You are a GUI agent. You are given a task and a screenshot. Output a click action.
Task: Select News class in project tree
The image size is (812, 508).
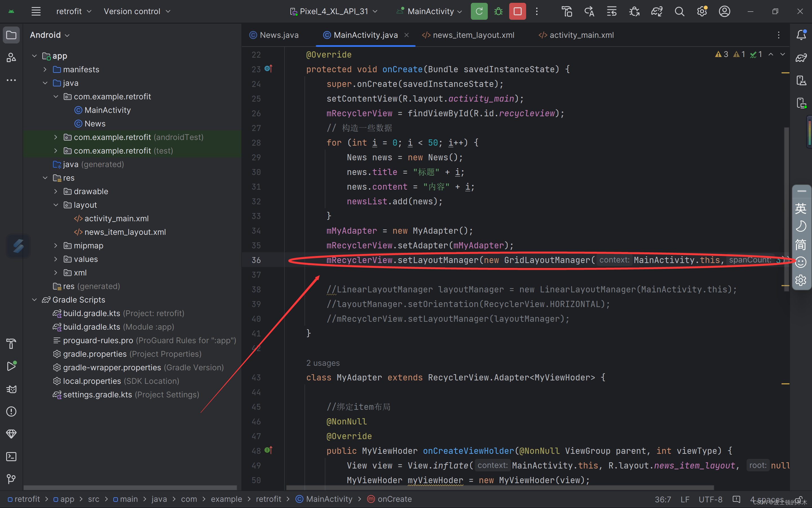(90, 124)
